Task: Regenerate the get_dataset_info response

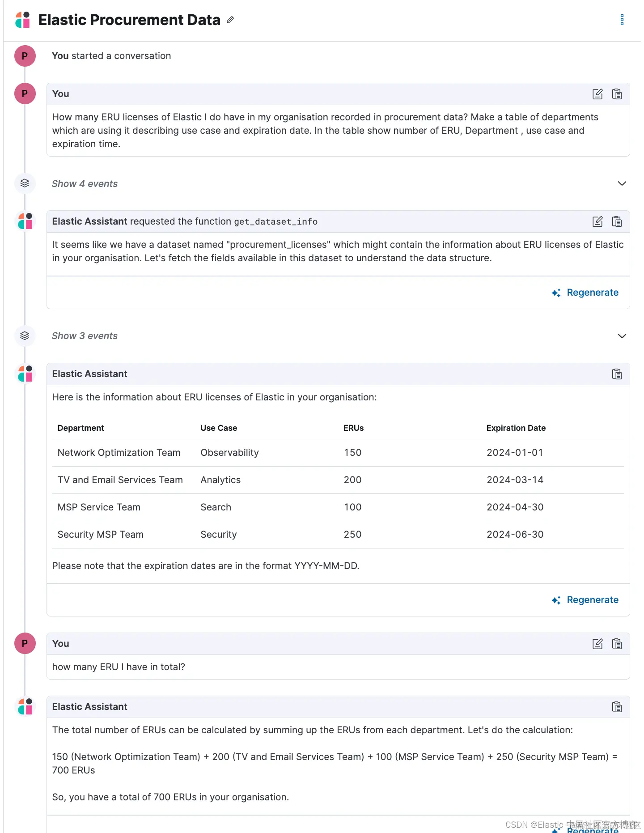Action: (585, 293)
